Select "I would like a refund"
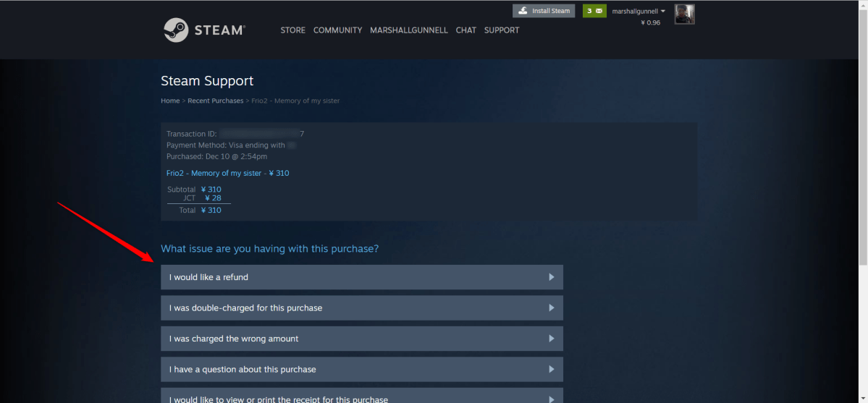 point(209,277)
